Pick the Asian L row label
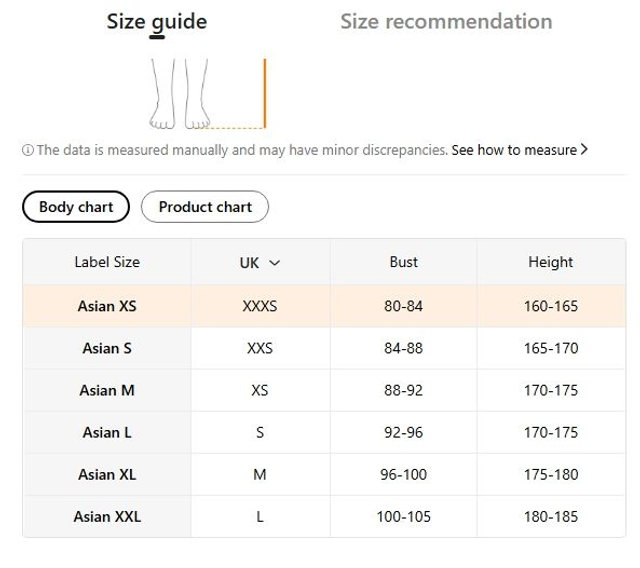The width and height of the screenshot is (640, 568). [107, 433]
